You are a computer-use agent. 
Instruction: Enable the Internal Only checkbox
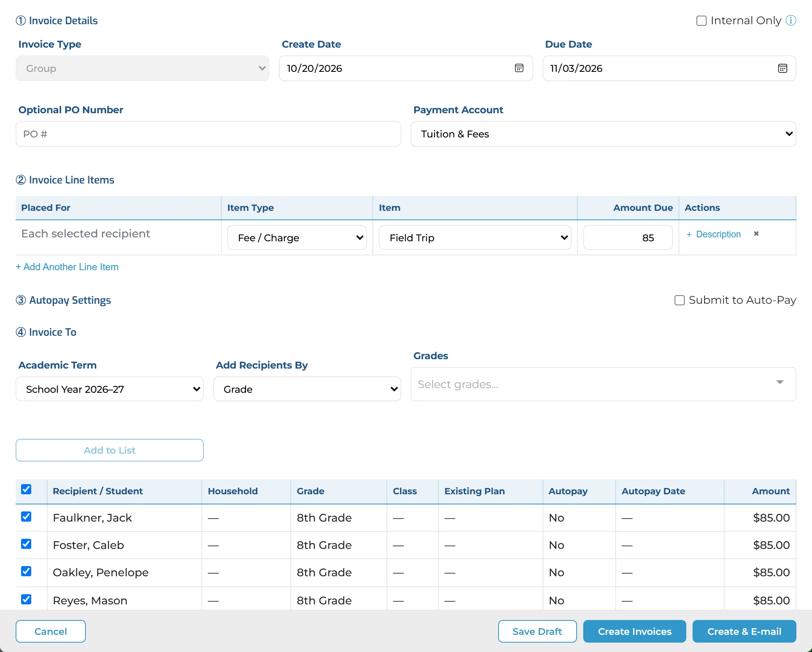701,21
